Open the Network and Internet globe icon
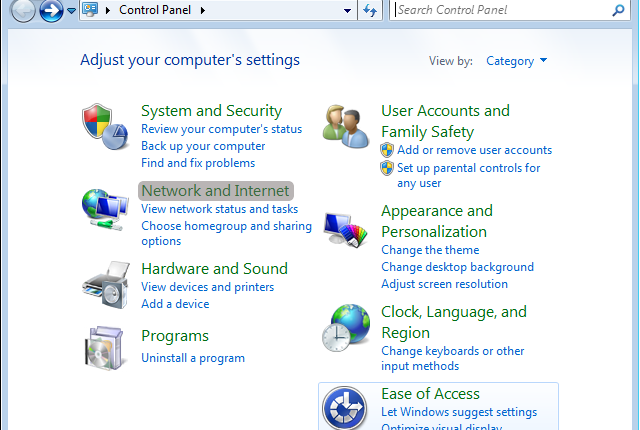The height and width of the screenshot is (430, 640). click(104, 209)
